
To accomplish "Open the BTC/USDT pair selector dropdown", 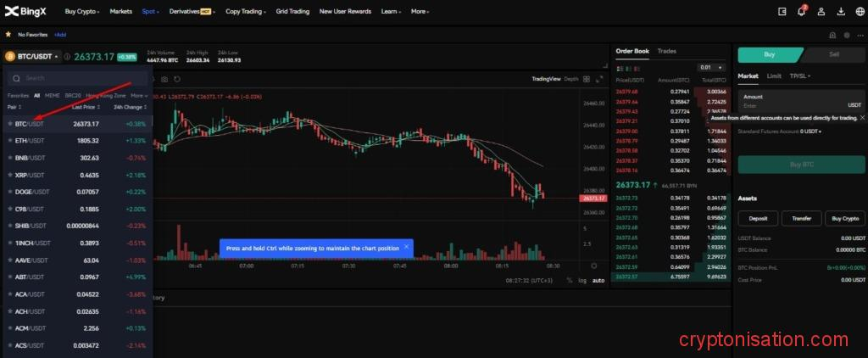I will 32,57.
